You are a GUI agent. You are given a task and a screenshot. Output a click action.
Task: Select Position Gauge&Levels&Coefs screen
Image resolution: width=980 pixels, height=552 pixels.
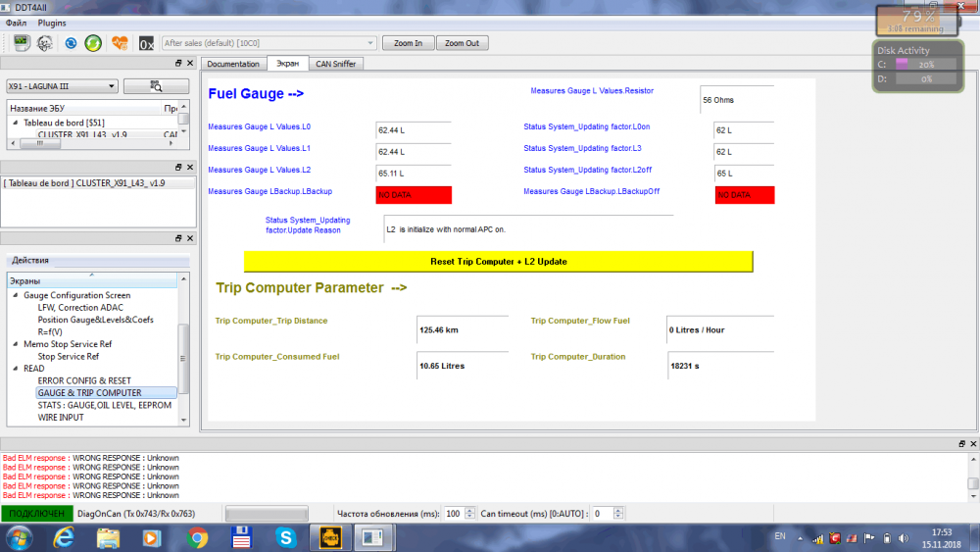pos(95,320)
